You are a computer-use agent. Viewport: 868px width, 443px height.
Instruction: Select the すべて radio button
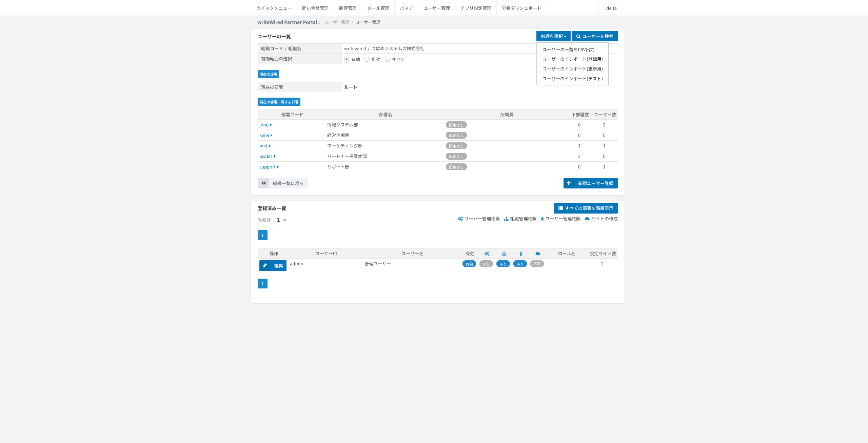coord(387,59)
